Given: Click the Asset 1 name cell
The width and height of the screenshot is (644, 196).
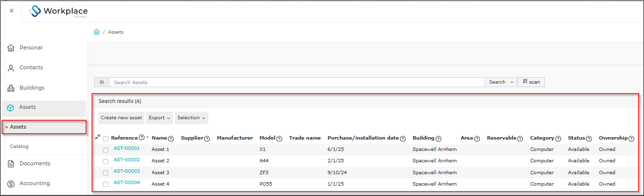Looking at the screenshot, I should [160, 149].
